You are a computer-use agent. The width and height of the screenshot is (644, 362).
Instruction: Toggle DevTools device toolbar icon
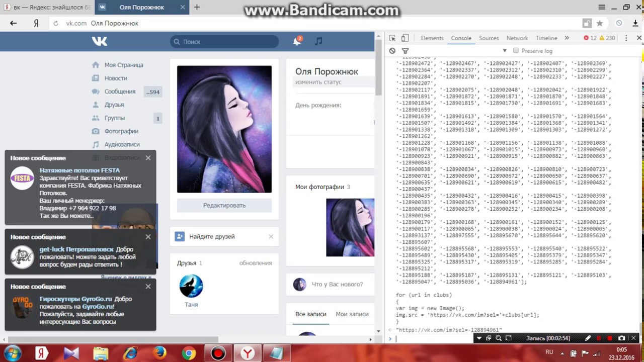pos(405,38)
